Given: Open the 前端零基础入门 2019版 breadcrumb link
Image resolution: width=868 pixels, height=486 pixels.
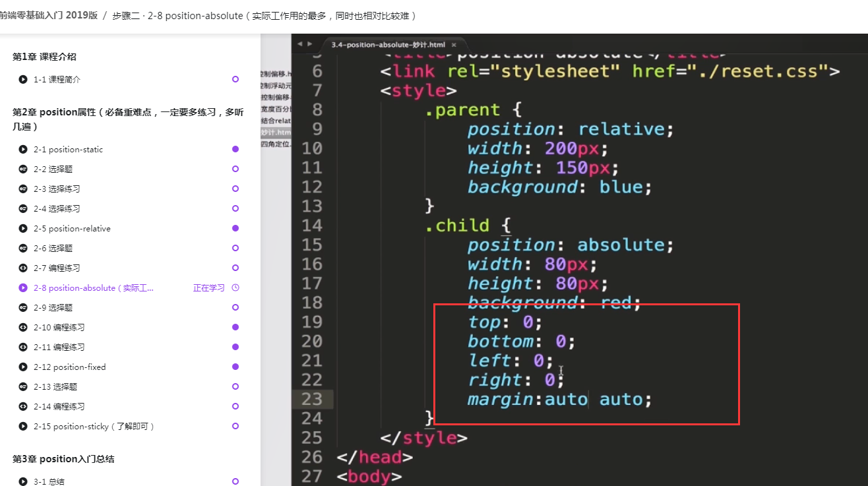Looking at the screenshot, I should pyautogui.click(x=48, y=15).
